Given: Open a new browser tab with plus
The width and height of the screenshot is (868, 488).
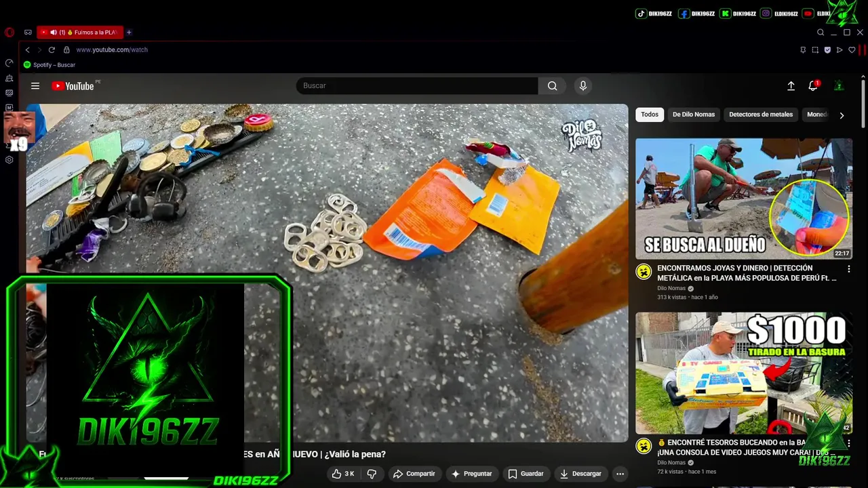Looking at the screenshot, I should [x=129, y=33].
